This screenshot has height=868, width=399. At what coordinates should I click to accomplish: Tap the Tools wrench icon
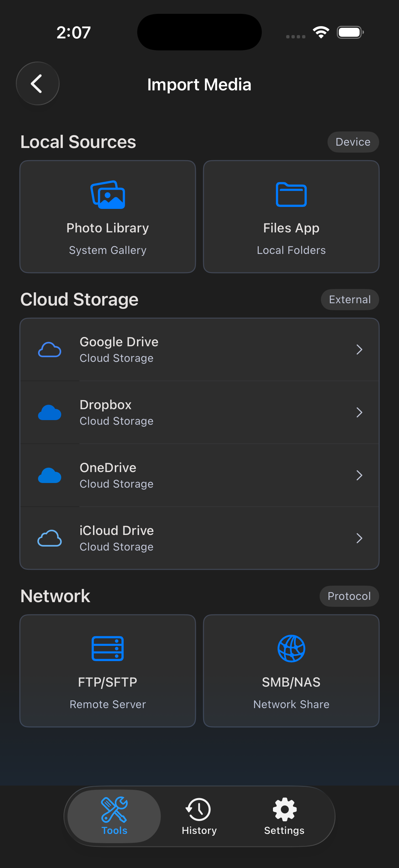(114, 809)
